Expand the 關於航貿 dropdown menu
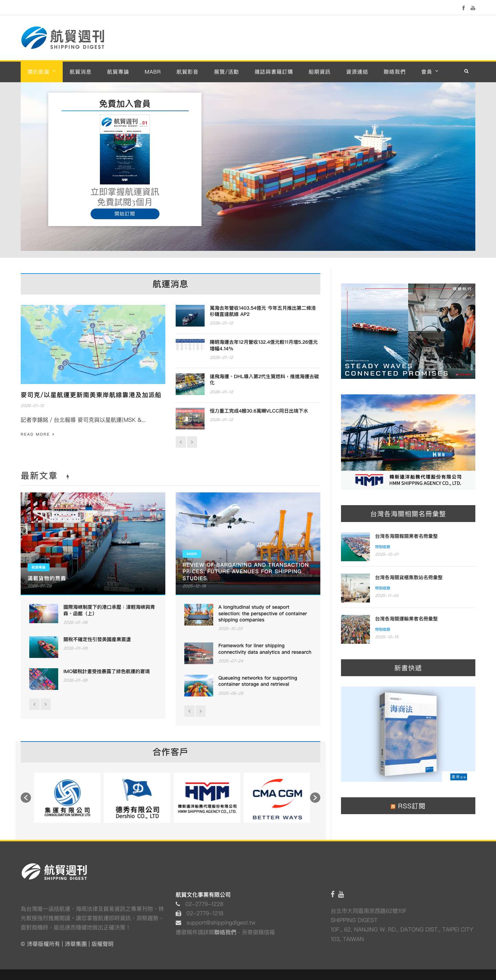 42,72
